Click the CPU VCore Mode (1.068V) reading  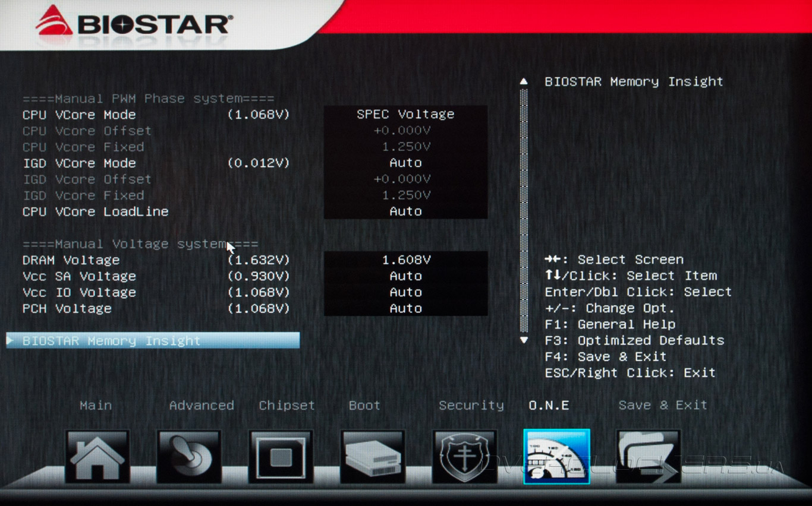(x=259, y=115)
